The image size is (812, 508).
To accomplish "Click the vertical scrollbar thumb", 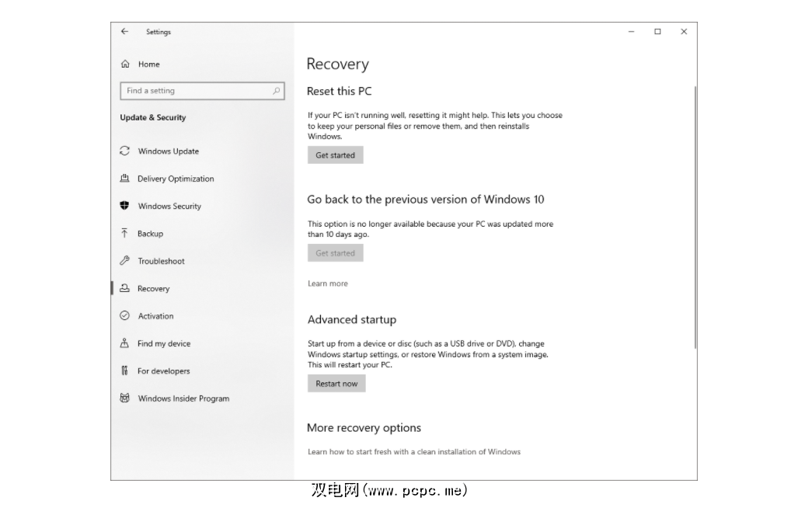I will point(695,217).
